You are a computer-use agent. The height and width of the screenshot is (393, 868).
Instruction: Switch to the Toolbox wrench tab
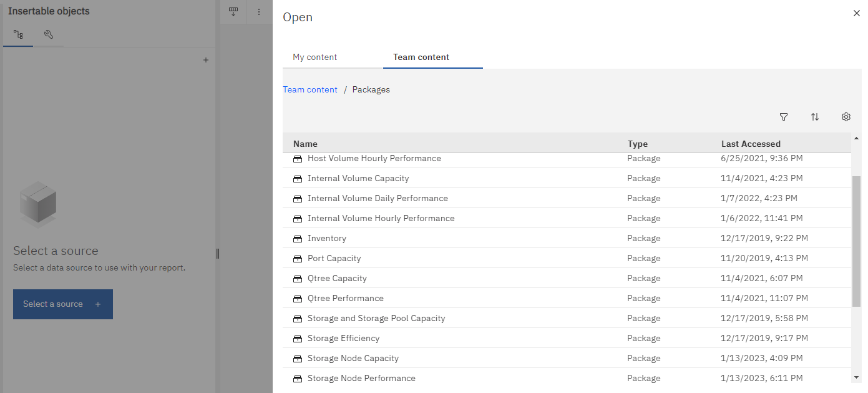pos(48,35)
